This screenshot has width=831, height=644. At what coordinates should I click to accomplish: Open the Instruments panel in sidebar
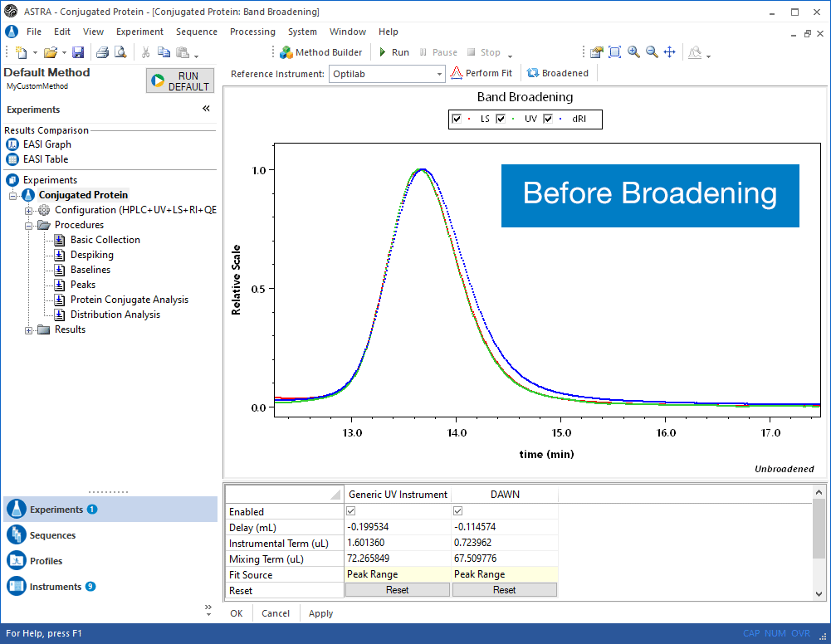(x=56, y=587)
